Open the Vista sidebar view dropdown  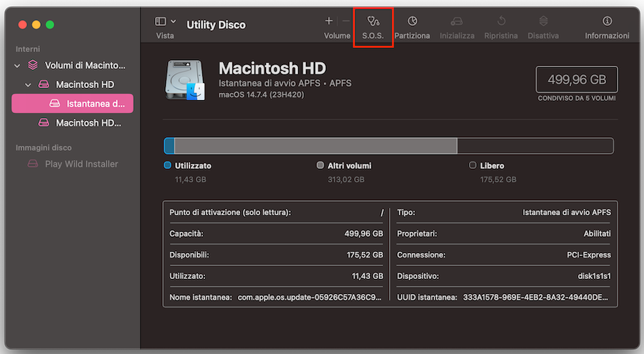click(x=165, y=22)
